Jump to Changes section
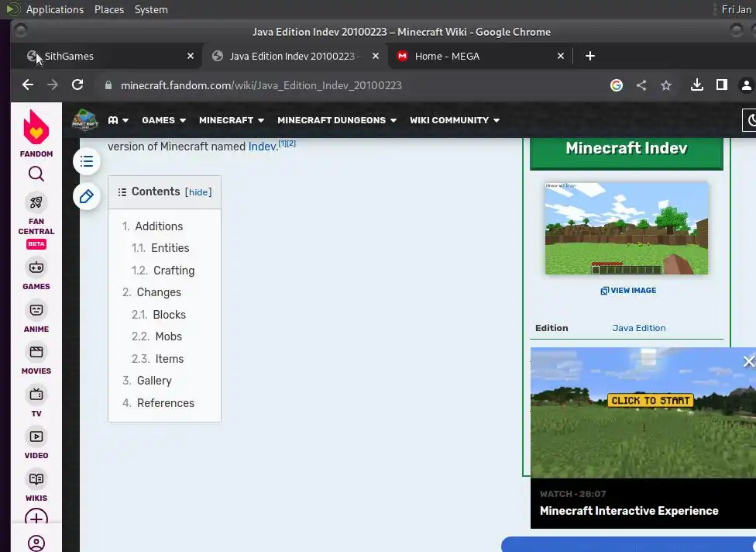The image size is (756, 552). tap(159, 292)
